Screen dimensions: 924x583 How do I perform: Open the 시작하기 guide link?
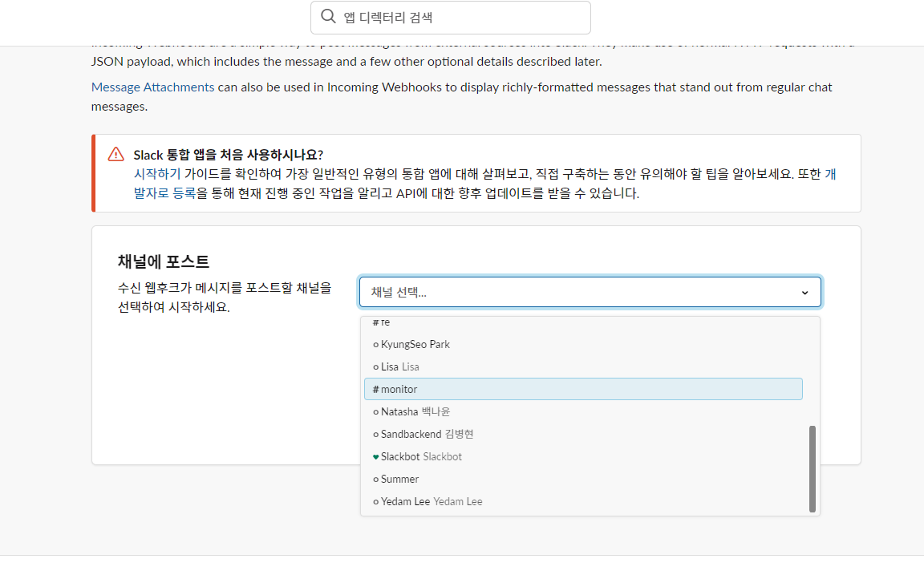tap(156, 174)
